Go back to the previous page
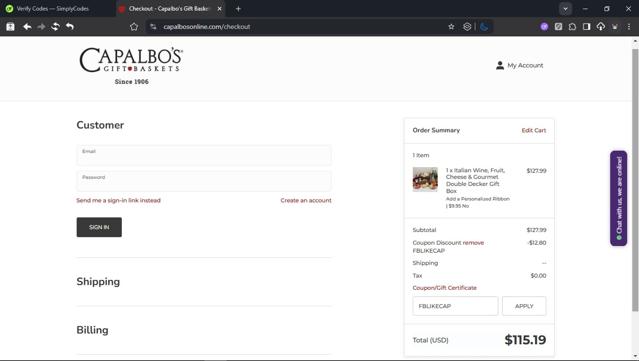This screenshot has width=639, height=361. click(27, 26)
